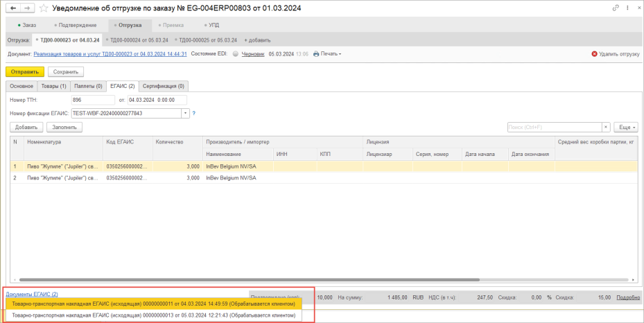Close the notification form with X
The width and height of the screenshot is (644, 323).
[638, 8]
